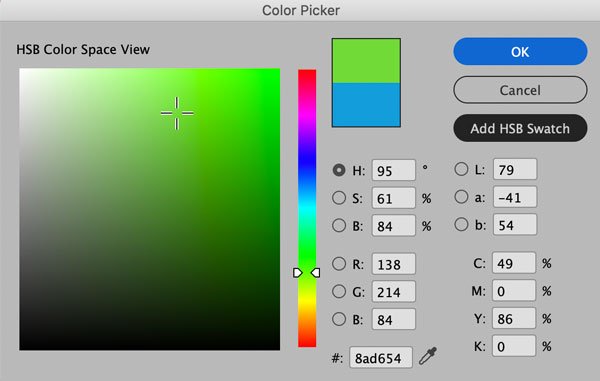
Task: Click the 'Color Picker' window title
Action: point(301,10)
